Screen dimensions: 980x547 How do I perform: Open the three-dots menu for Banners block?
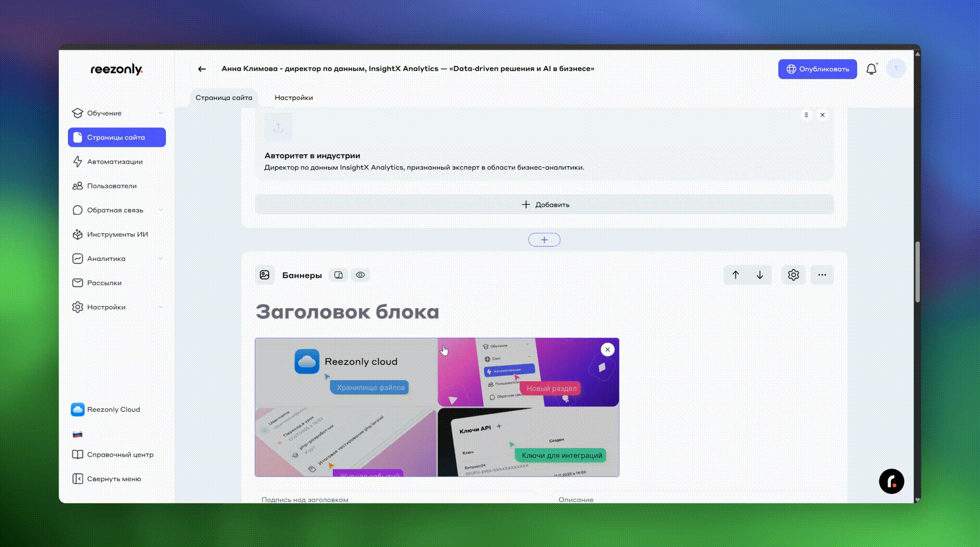point(822,275)
